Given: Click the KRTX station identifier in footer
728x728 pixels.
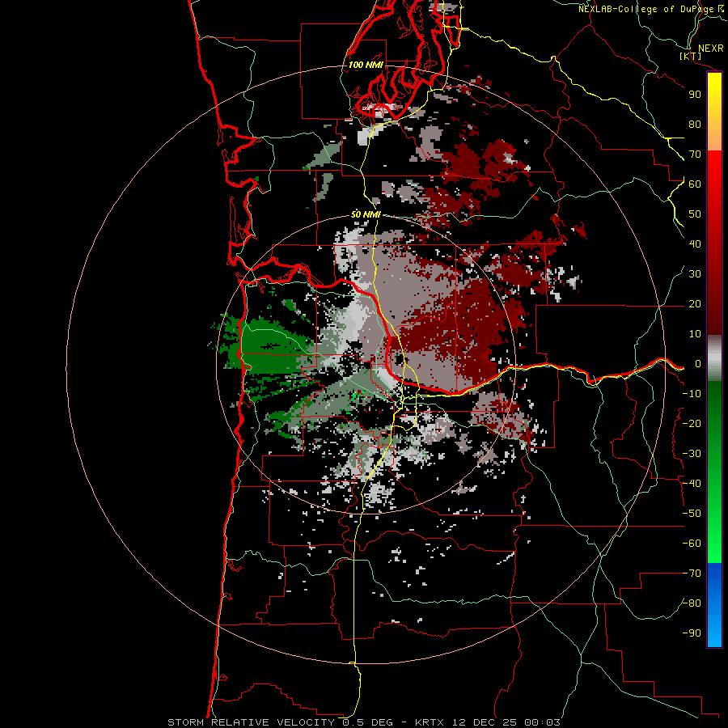Looking at the screenshot, I should pyautogui.click(x=429, y=722).
